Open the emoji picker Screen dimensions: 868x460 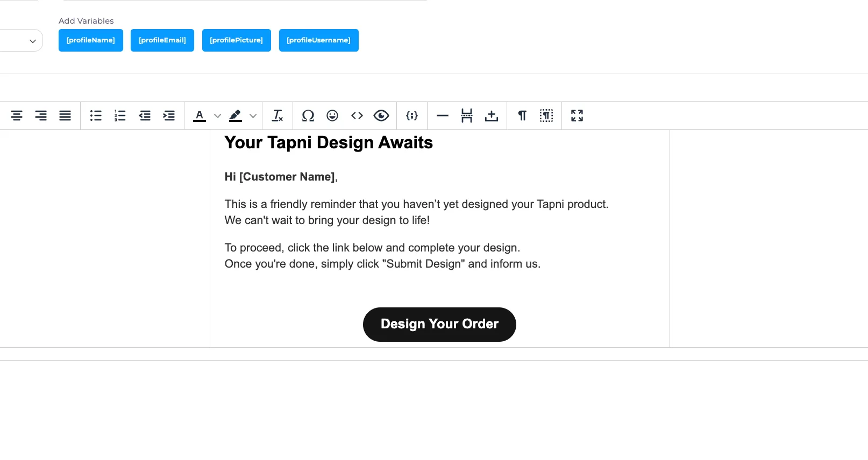(x=332, y=116)
